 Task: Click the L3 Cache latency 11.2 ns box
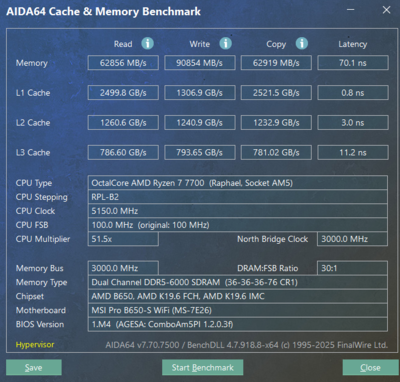353,152
